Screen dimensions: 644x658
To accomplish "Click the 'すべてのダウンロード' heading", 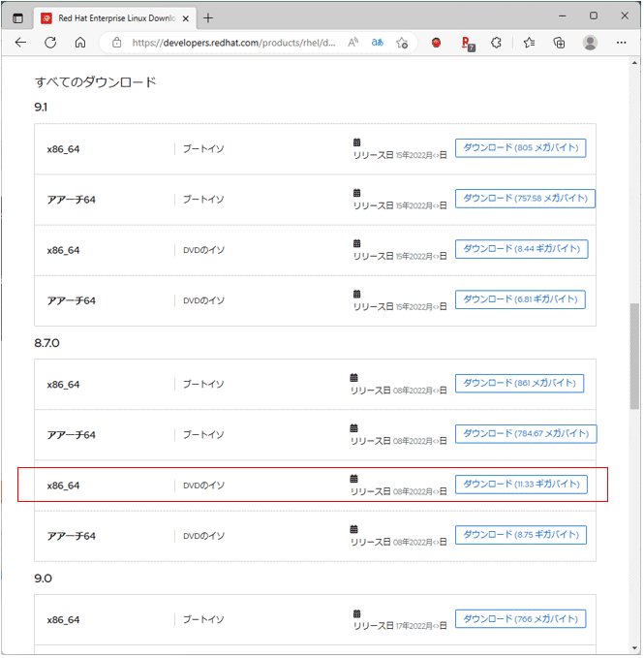I will tap(95, 81).
